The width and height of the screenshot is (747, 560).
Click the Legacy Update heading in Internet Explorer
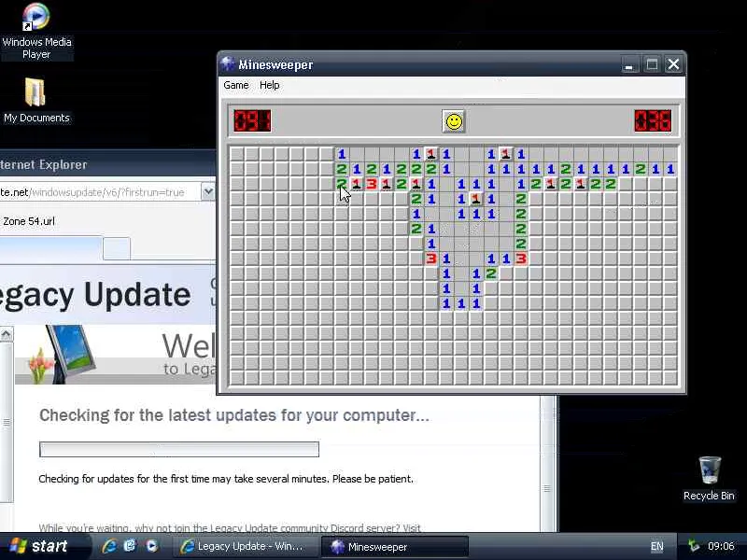pos(95,295)
